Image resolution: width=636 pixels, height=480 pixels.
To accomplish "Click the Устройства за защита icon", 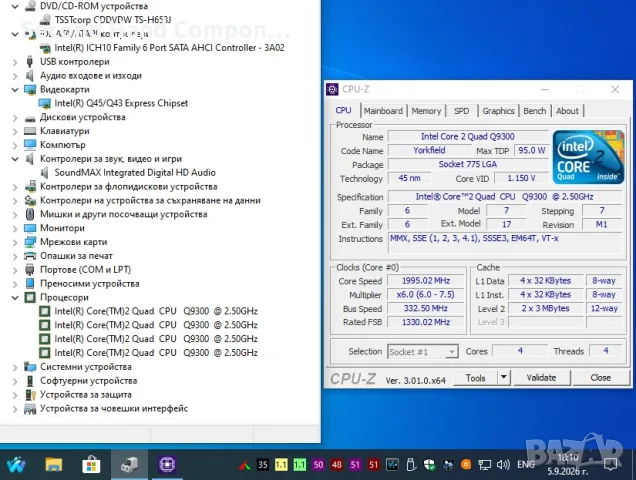I will [x=30, y=394].
